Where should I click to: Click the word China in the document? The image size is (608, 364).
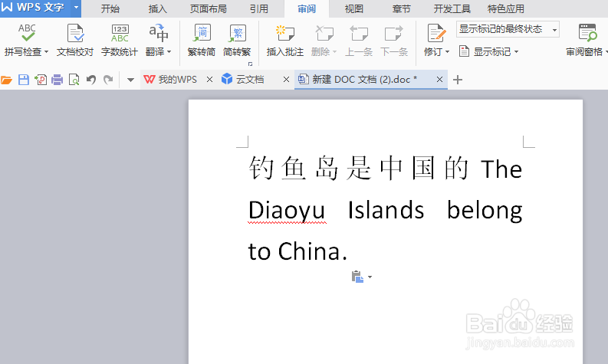coord(309,251)
